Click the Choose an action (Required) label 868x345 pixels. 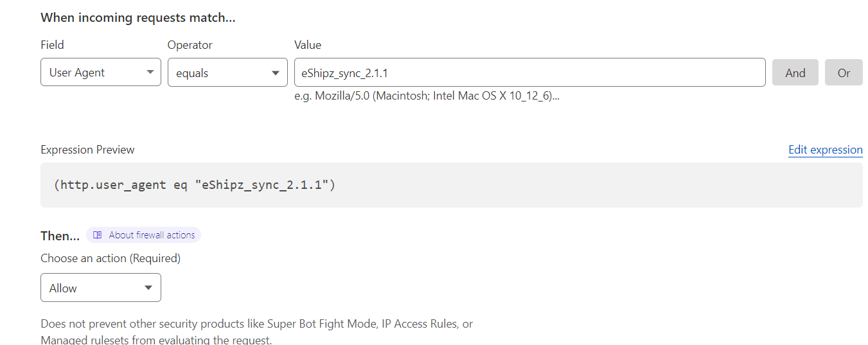tap(111, 258)
